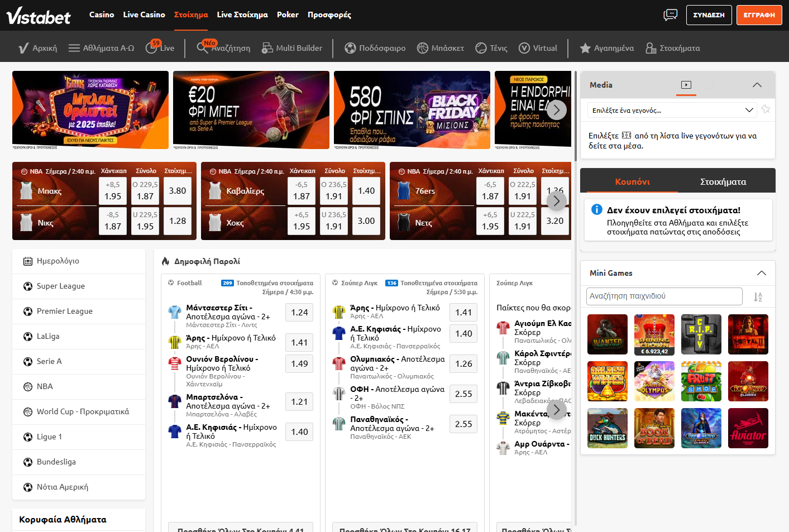Viewport: 789px width, 532px height.
Task: Collapse the Mini Games panel
Action: click(761, 273)
